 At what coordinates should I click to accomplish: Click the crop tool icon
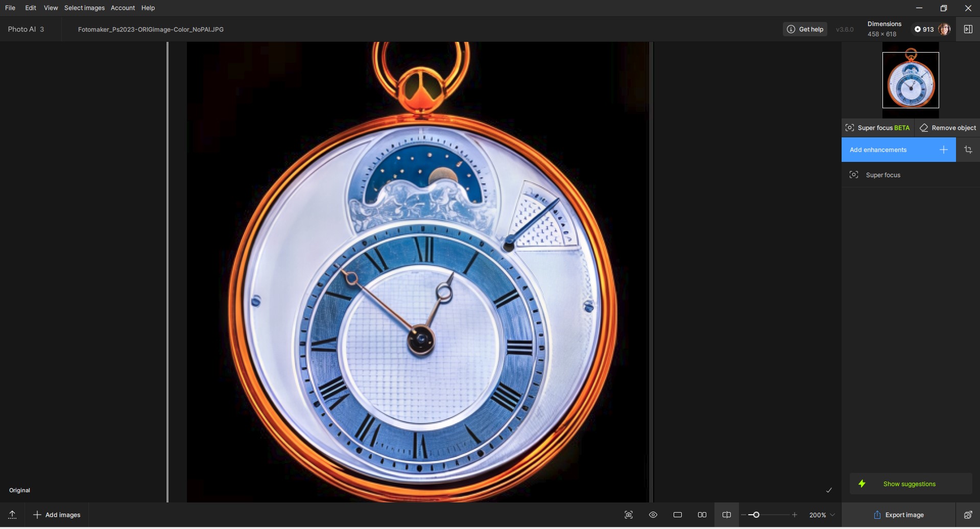[968, 150]
